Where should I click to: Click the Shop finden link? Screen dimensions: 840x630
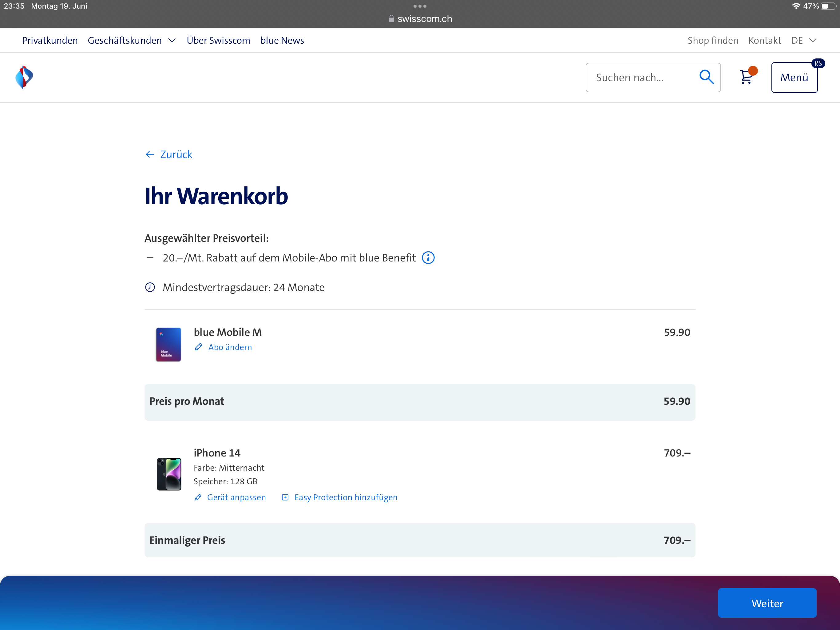pos(713,41)
